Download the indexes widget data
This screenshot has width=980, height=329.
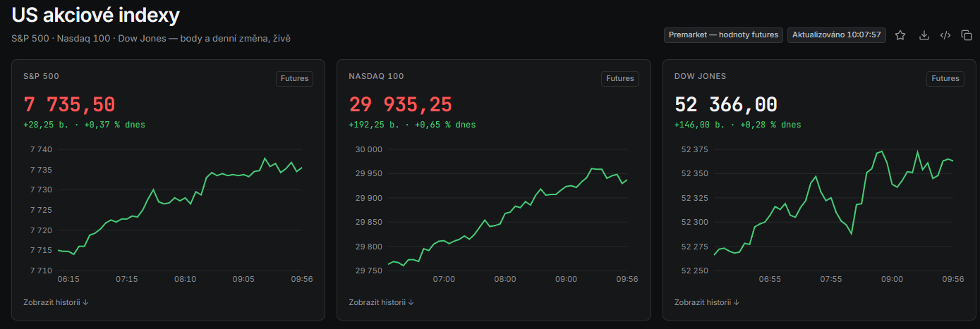[924, 35]
